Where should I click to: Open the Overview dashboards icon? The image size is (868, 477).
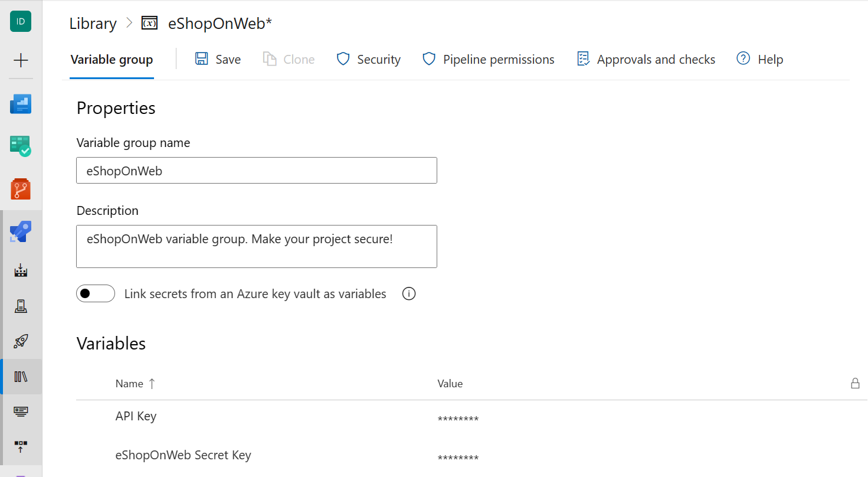click(x=21, y=103)
